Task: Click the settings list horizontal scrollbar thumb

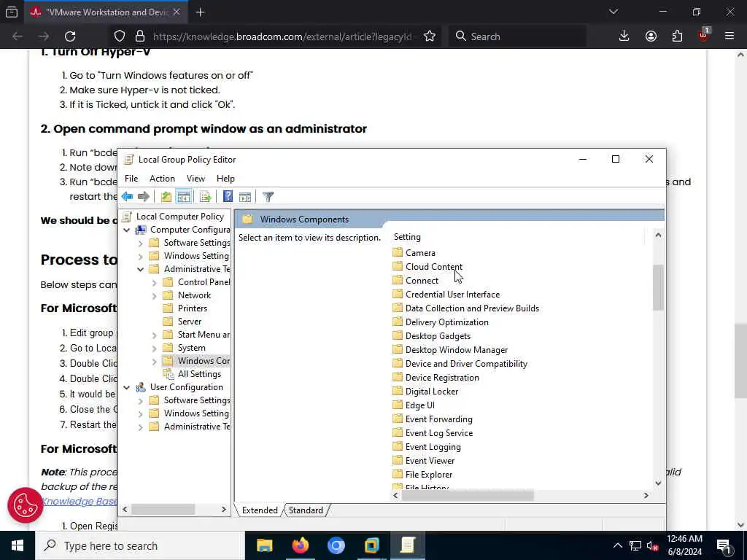Action: (468, 495)
